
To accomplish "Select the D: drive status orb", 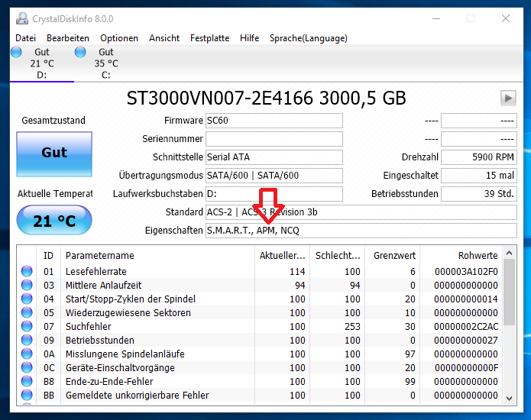I will coord(16,52).
